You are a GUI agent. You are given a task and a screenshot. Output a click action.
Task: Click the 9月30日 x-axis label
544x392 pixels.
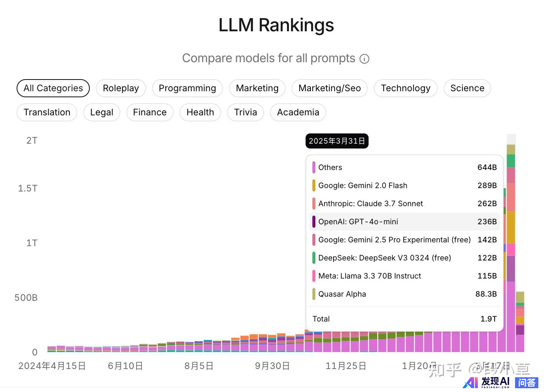click(272, 366)
